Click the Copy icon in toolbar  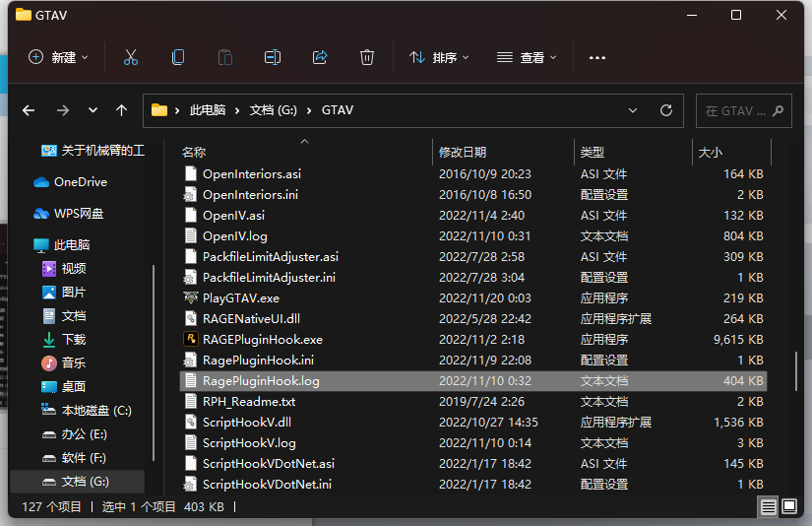[x=178, y=57]
